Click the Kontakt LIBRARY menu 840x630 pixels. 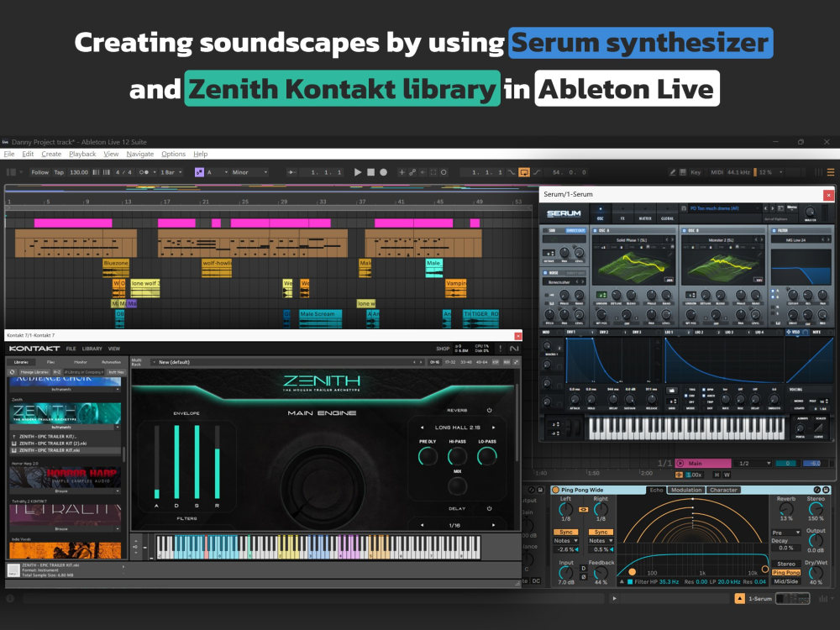tap(92, 349)
